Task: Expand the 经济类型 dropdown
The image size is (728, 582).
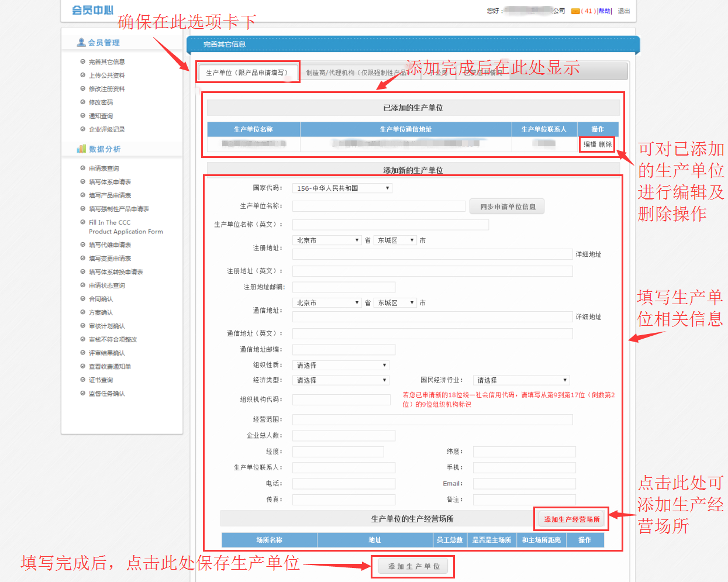Action: 340,380
